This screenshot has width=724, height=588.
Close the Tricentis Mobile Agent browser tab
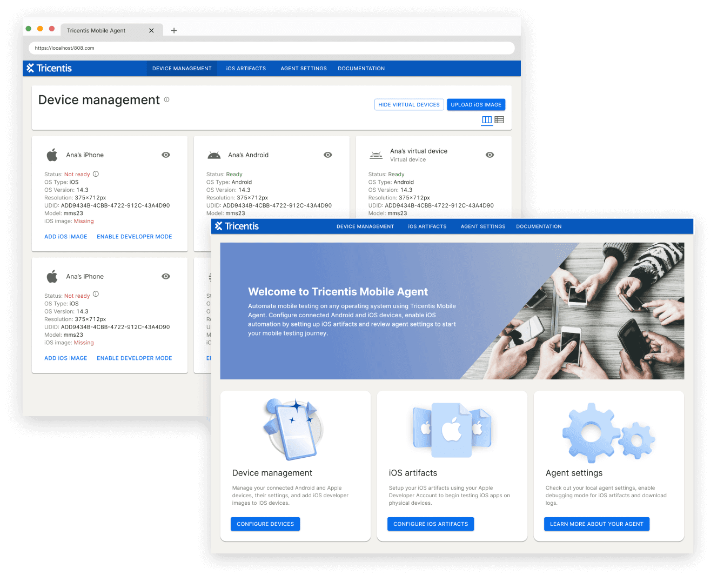point(151,31)
